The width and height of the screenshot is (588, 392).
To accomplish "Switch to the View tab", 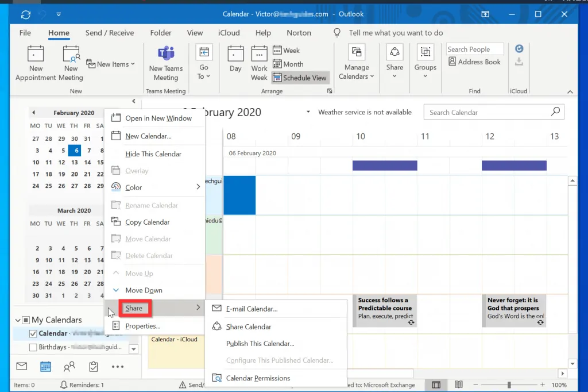I will [x=195, y=33].
